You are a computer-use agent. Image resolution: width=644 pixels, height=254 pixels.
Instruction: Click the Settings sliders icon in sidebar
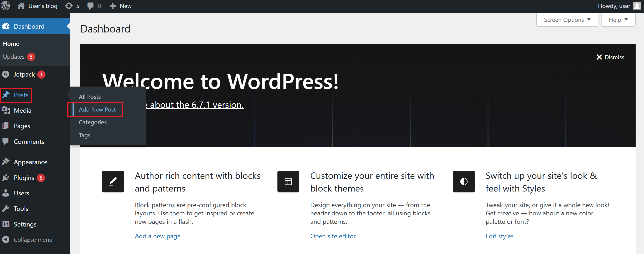point(6,224)
